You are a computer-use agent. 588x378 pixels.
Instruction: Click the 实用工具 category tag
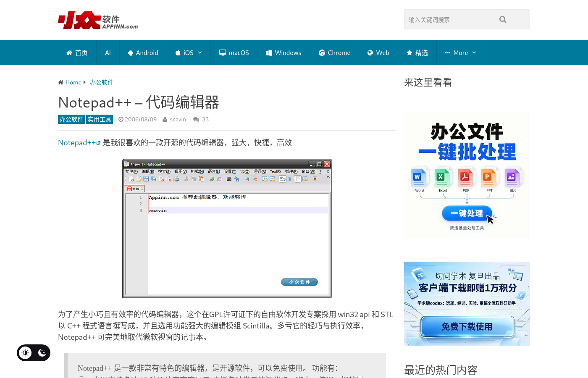100,119
